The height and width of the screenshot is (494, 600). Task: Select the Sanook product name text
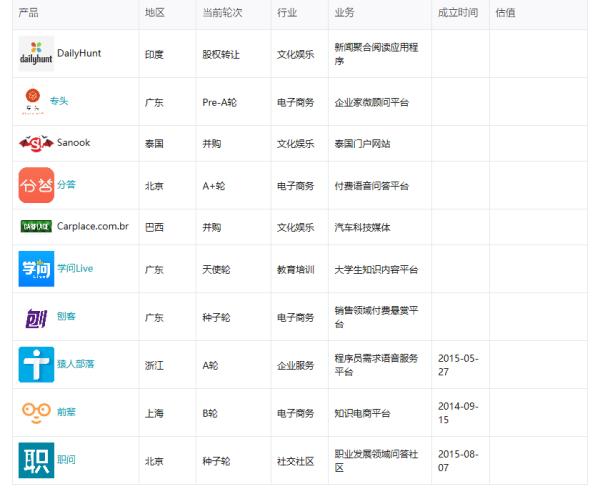[73, 143]
